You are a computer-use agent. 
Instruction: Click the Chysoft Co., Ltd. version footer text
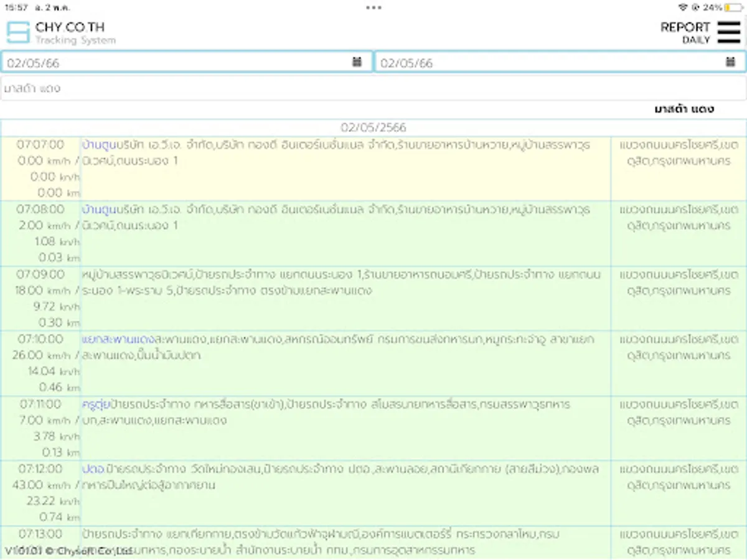tap(68, 551)
